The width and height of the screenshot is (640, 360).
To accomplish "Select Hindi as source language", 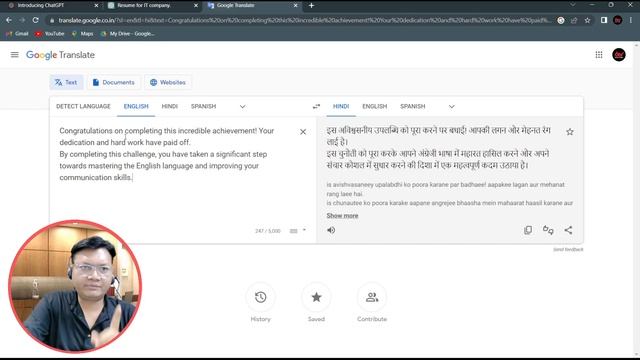I will [169, 107].
